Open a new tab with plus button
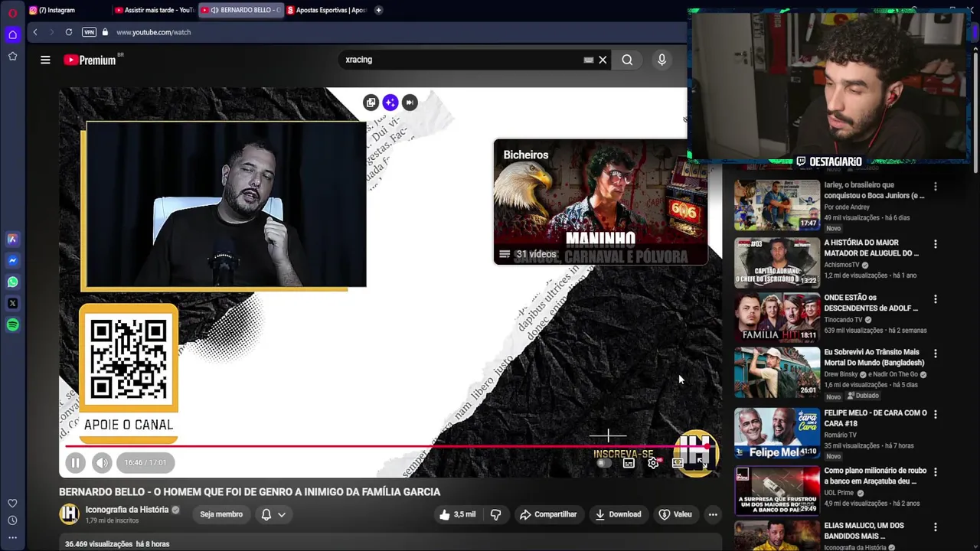Image resolution: width=980 pixels, height=551 pixels. point(378,10)
